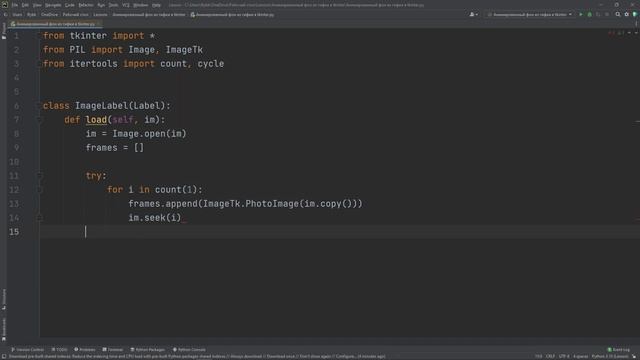Click the PyCharm logo icon in title bar
Image resolution: width=640 pixels, height=360 pixels.
point(4,5)
